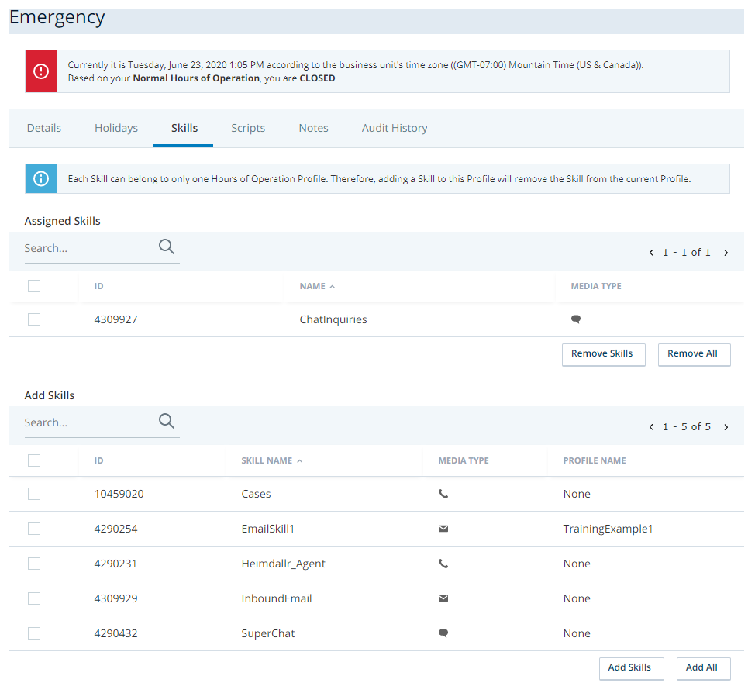Click '1 - 1 of 1' pagination text

click(687, 253)
